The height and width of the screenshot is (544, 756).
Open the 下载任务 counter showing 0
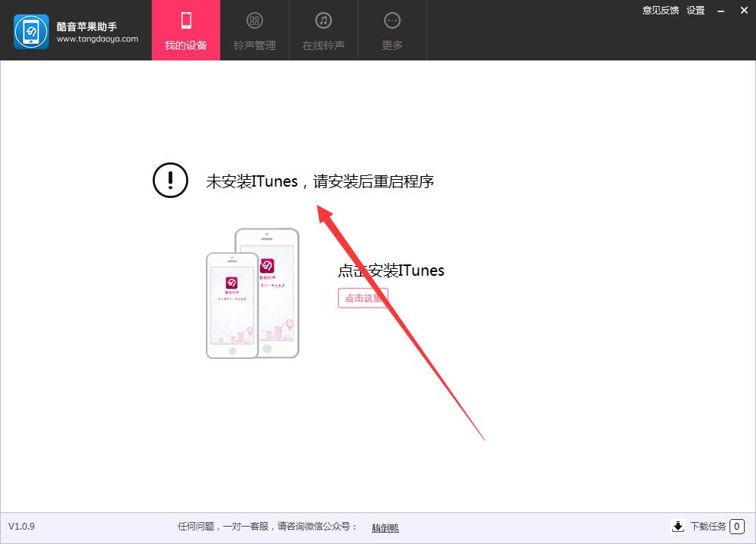pos(735,527)
